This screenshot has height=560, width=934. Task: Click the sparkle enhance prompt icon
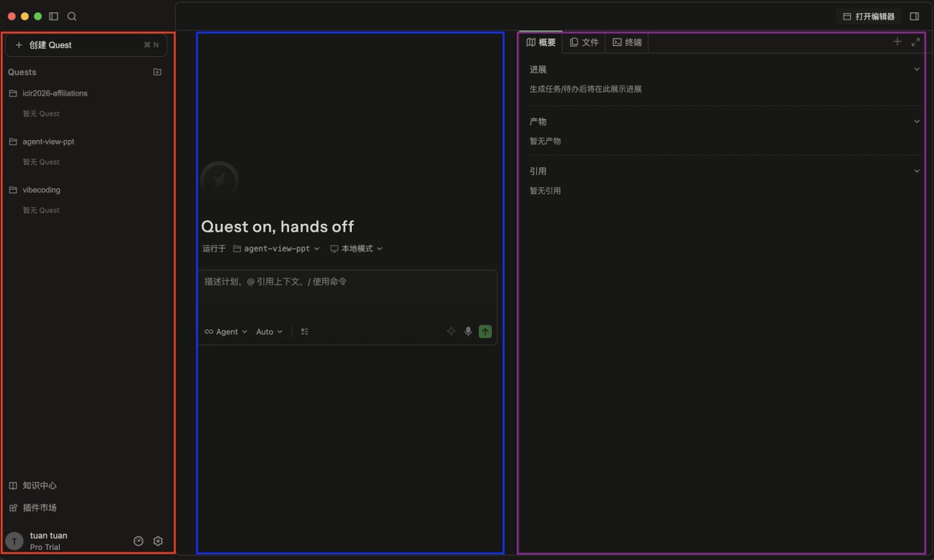click(451, 331)
